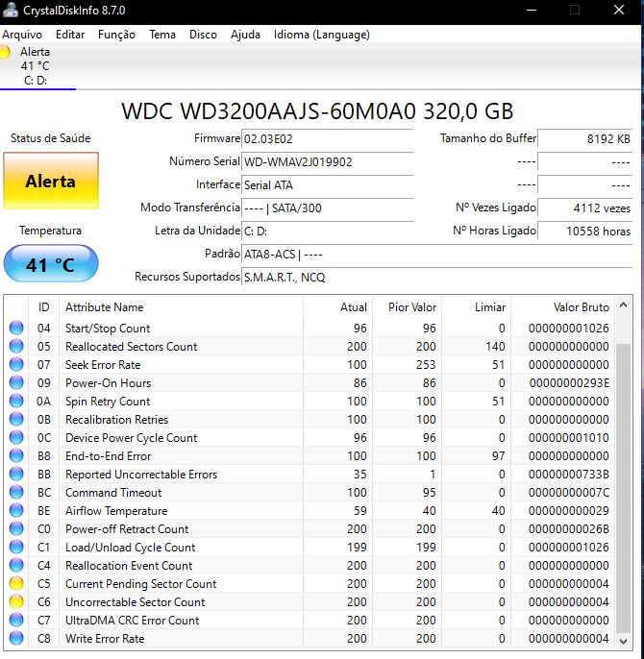Click the blue status icon for Write Error Rate
The width and height of the screenshot is (644, 659).
click(16, 639)
